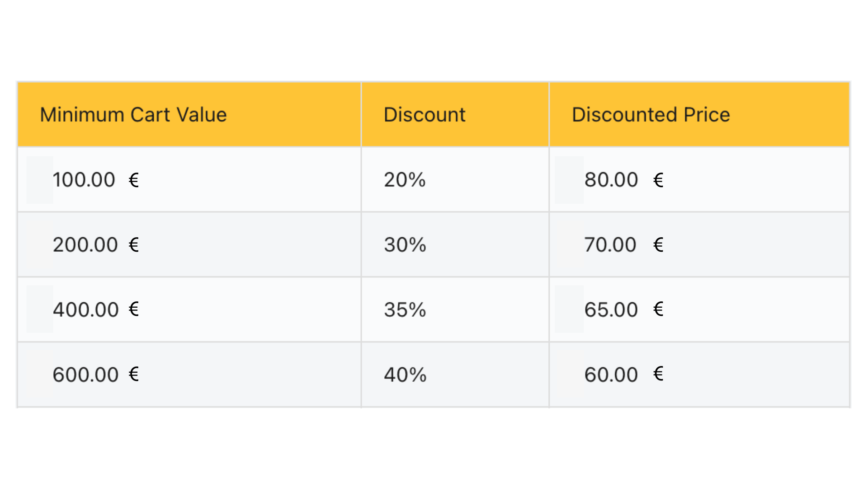This screenshot has height=488, width=868.
Task: Select the 80.00 discounted price value
Action: click(611, 180)
